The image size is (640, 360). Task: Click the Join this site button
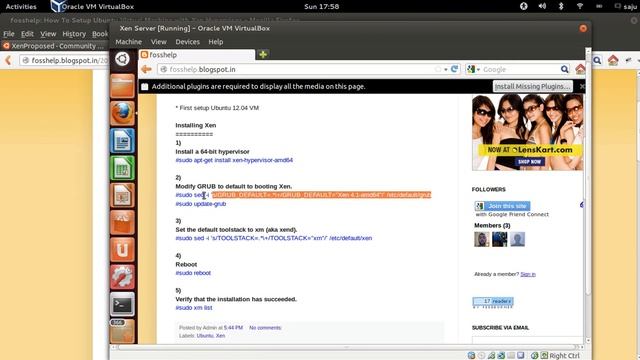coord(502,206)
